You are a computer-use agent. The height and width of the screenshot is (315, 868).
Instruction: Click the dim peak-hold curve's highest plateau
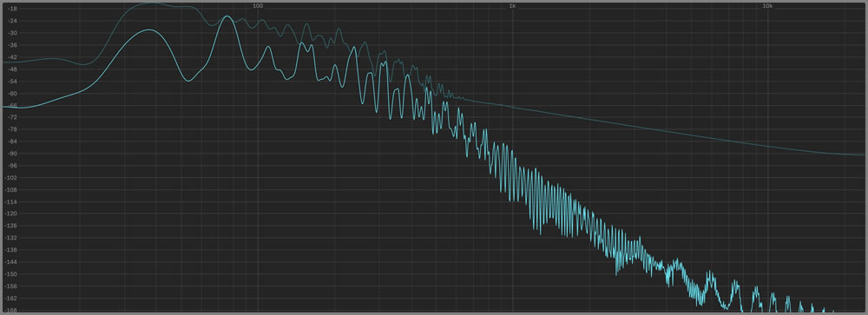click(152, 3)
